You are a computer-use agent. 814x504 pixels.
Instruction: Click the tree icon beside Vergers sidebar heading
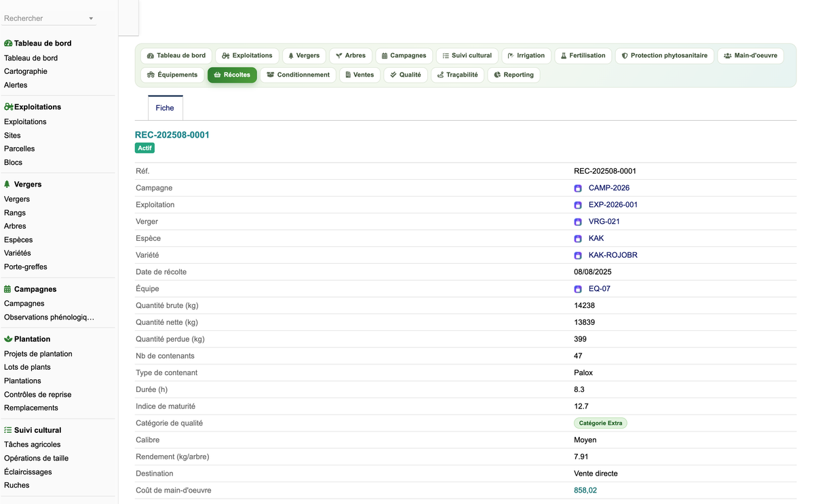[7, 185]
